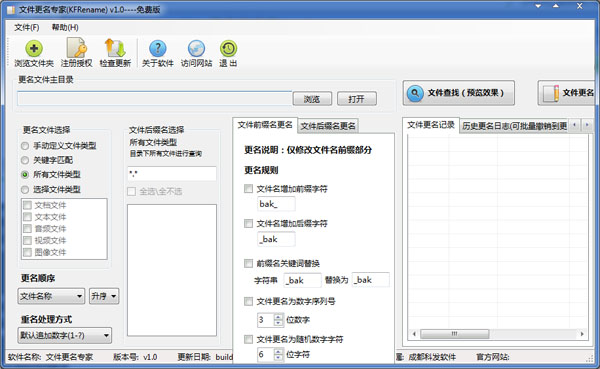This screenshot has height=369, width=600.
Task: Open the 文件(F) menu
Action: point(26,27)
